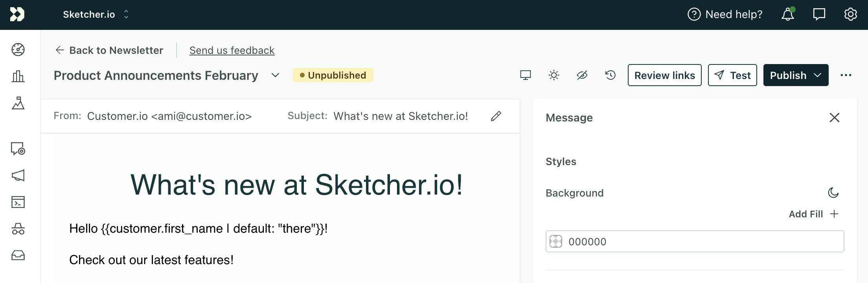The height and width of the screenshot is (283, 868).
Task: Open the inbox tray icon in sidebar
Action: pyautogui.click(x=18, y=255)
